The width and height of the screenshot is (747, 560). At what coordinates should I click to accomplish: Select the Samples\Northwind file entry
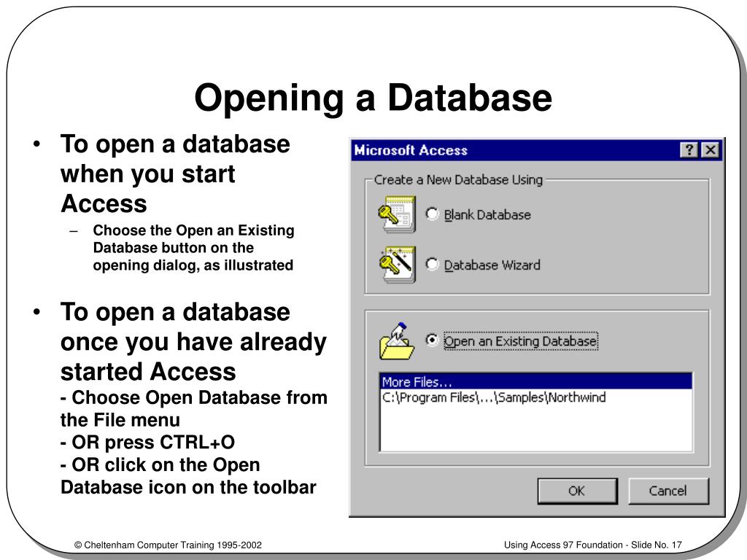point(536,397)
